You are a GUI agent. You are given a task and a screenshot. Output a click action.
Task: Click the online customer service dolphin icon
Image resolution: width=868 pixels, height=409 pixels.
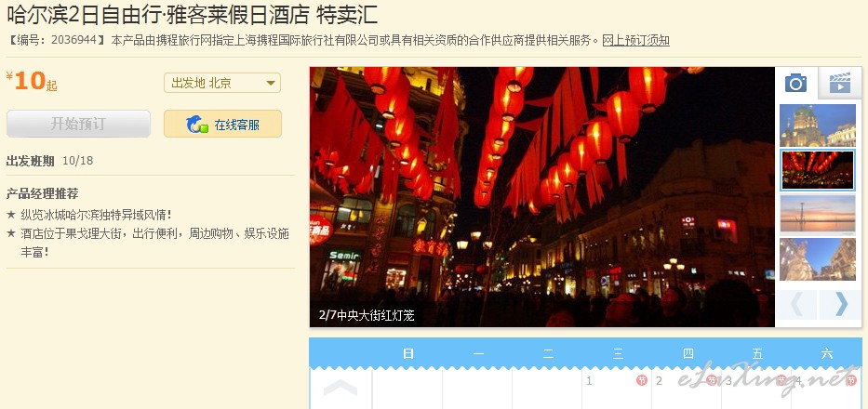click(197, 125)
